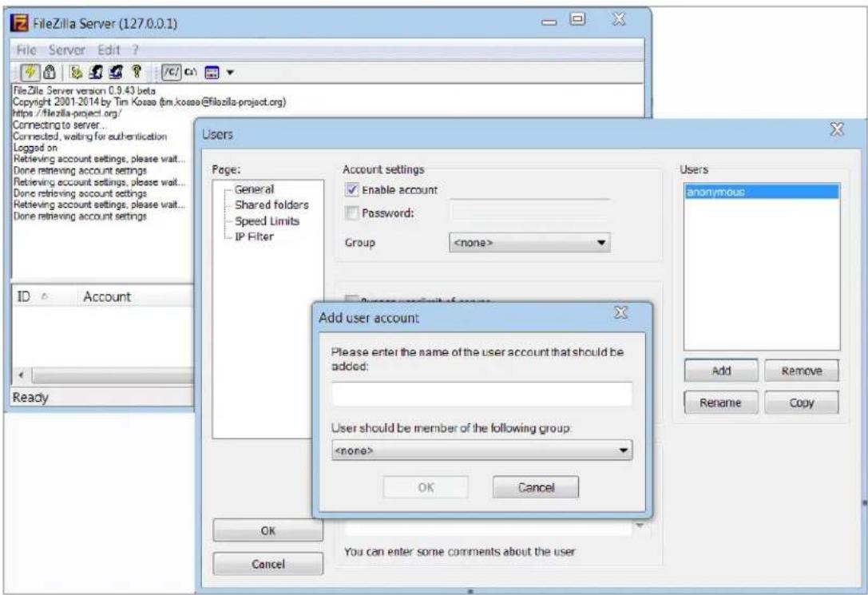The width and height of the screenshot is (868, 595).
Task: Select the General page in the tree
Action: click(x=254, y=189)
